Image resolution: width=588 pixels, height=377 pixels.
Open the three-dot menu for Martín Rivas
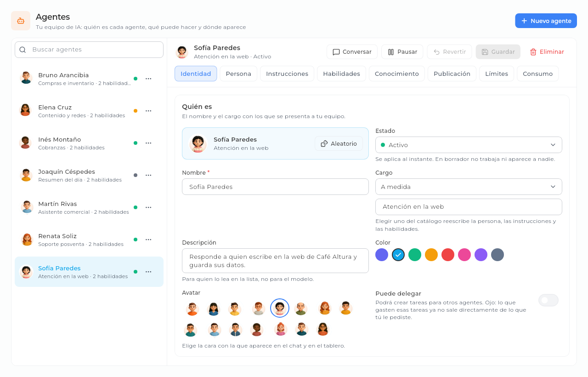click(148, 207)
